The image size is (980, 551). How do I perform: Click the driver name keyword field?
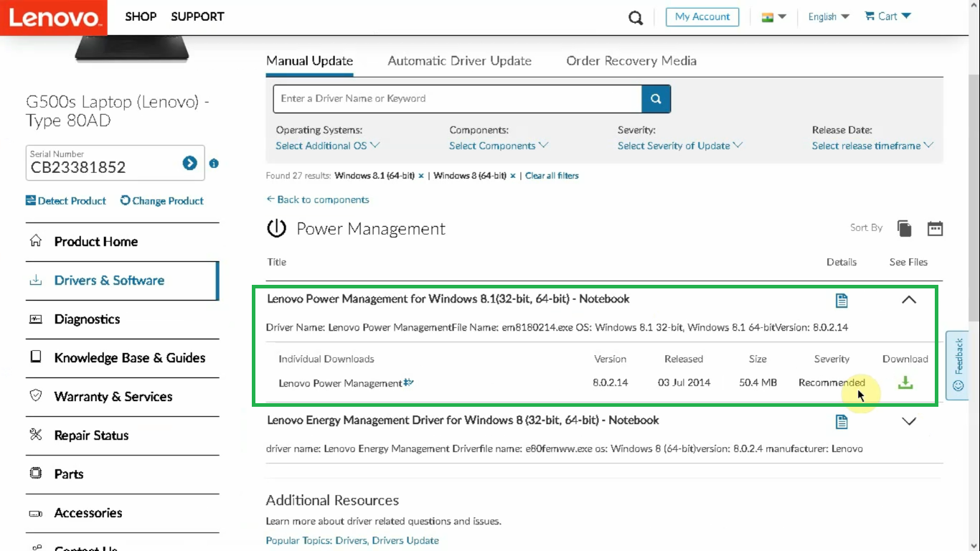click(x=457, y=99)
